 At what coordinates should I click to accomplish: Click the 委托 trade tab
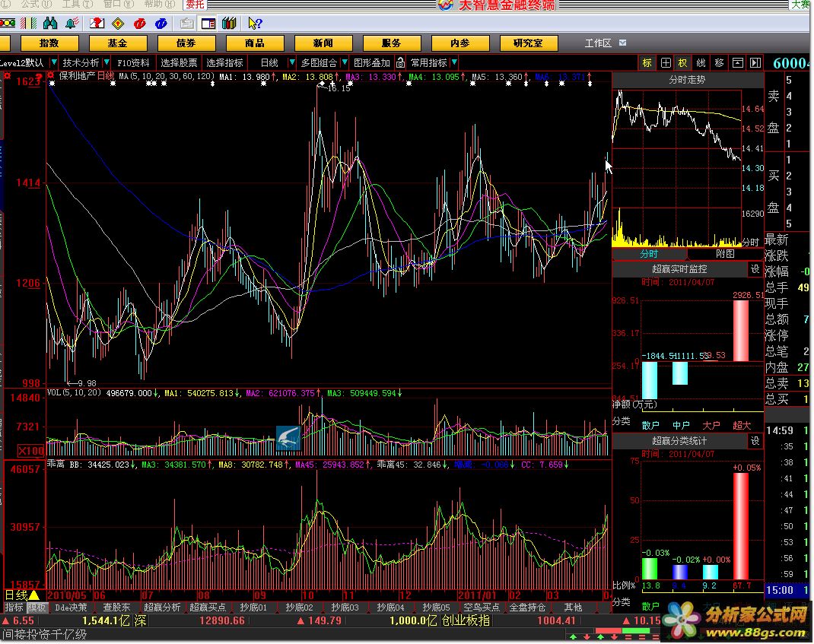pos(196,4)
